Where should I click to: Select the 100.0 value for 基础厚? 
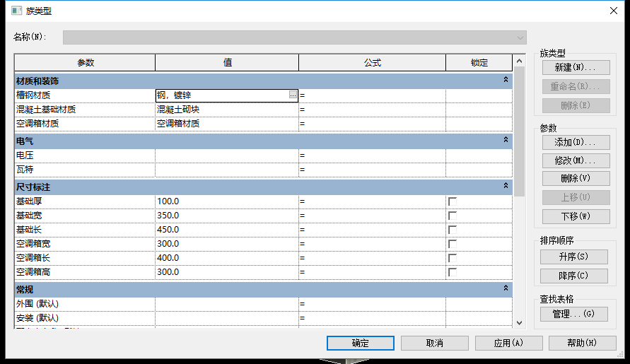click(x=226, y=201)
